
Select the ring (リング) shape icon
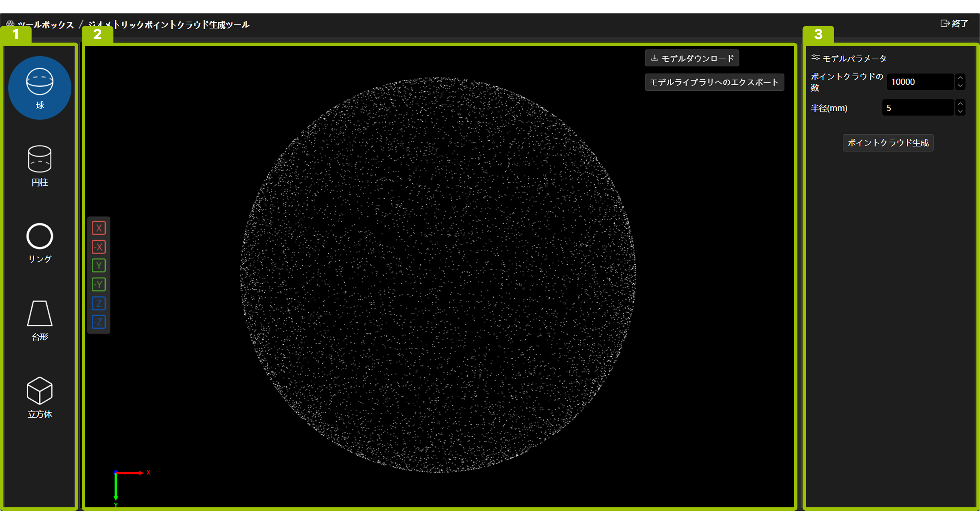[x=40, y=242]
